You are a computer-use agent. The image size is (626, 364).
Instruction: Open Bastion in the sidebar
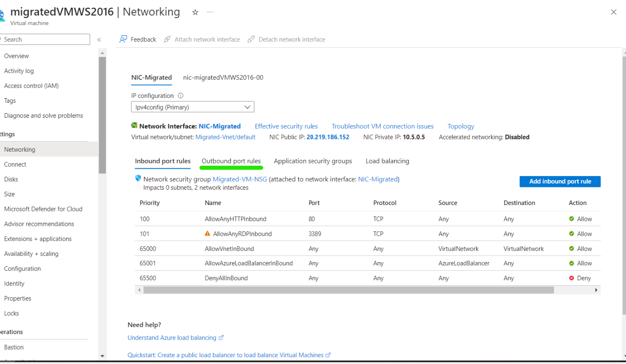coord(14,348)
